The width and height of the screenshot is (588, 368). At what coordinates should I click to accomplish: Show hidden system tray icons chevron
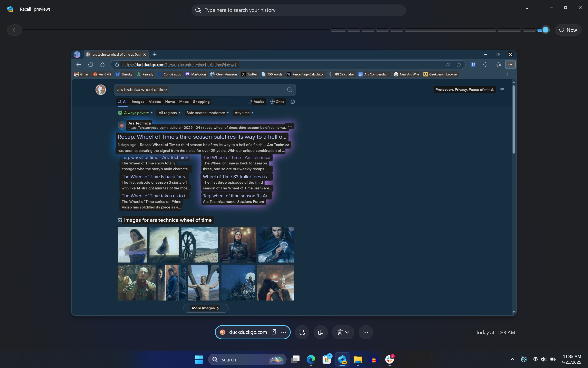tap(512, 359)
